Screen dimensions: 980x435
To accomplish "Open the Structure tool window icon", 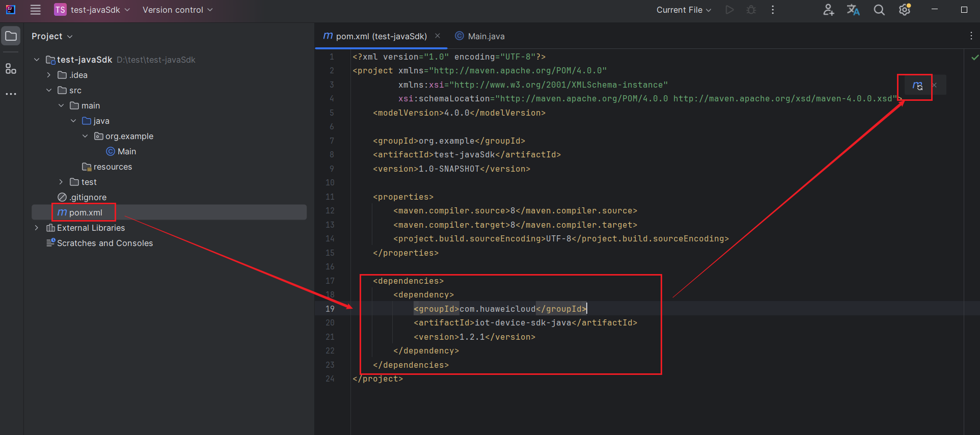I will [x=11, y=69].
